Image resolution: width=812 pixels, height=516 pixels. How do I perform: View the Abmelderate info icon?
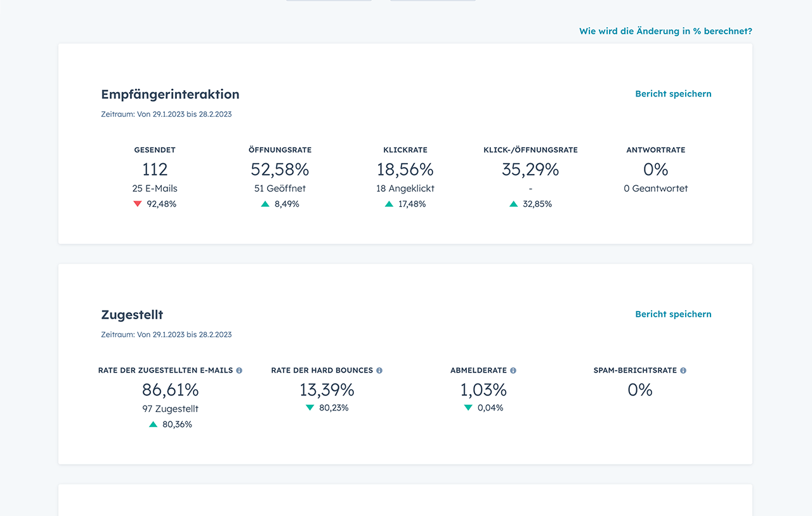(x=513, y=370)
